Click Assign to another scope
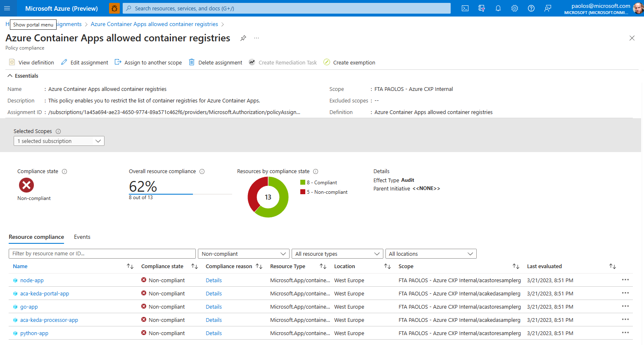The height and width of the screenshot is (345, 644). click(148, 62)
